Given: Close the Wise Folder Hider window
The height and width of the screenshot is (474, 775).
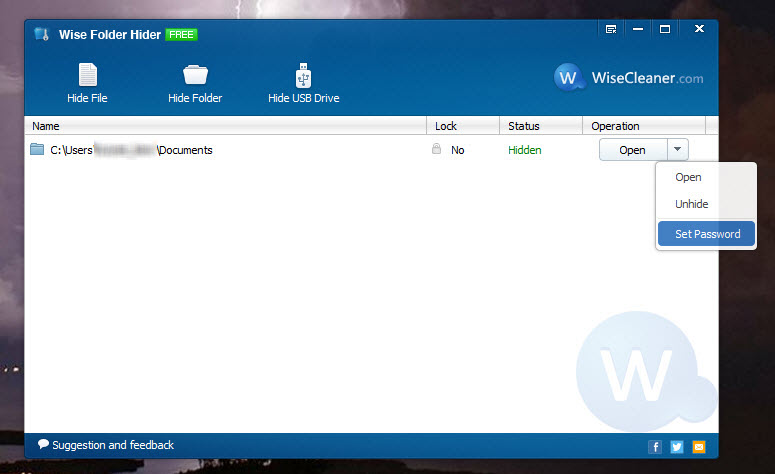Looking at the screenshot, I should click(699, 29).
